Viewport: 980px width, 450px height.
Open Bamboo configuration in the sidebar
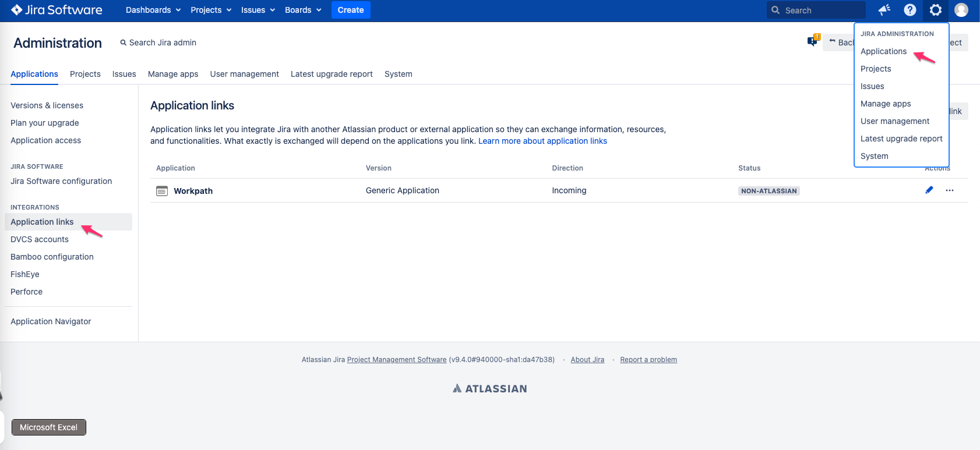52,257
